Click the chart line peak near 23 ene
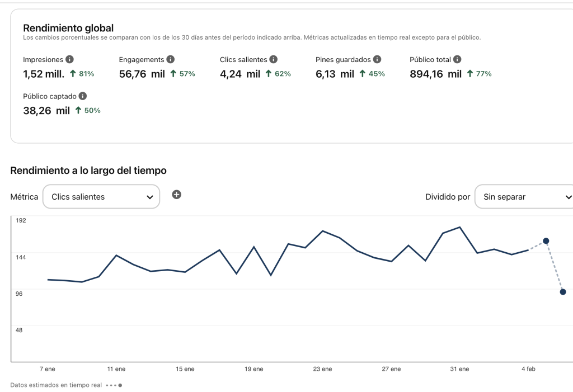The height and width of the screenshot is (392, 573). [323, 231]
